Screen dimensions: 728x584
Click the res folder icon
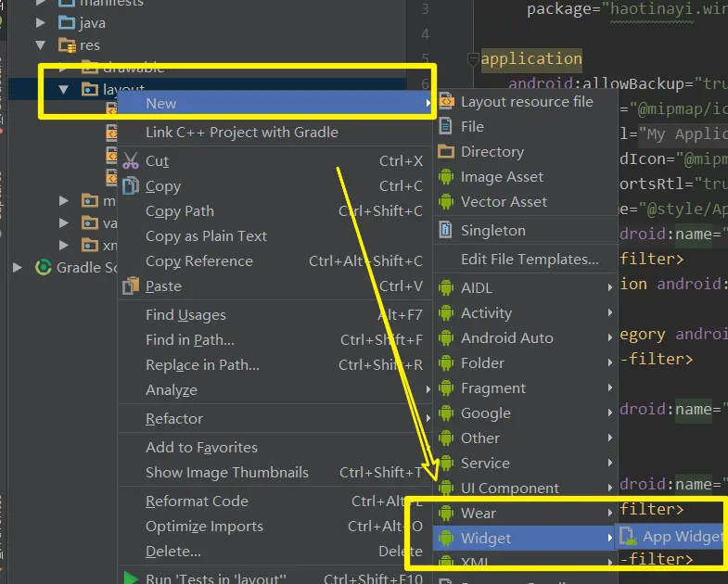(x=67, y=45)
